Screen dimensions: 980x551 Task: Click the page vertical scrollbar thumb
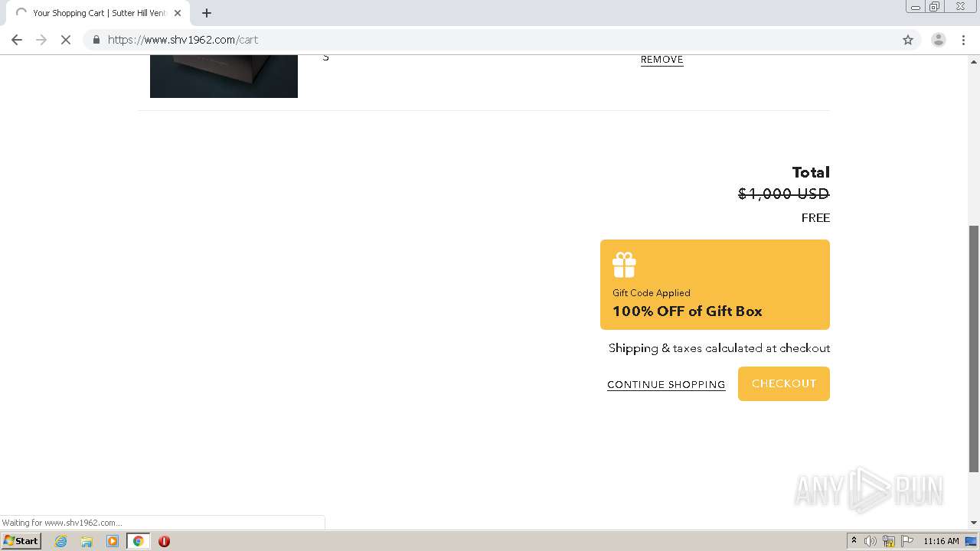pyautogui.click(x=974, y=348)
